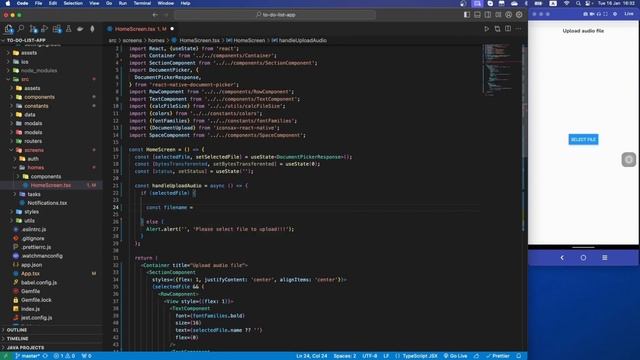Open the Run menu

tap(122, 3)
